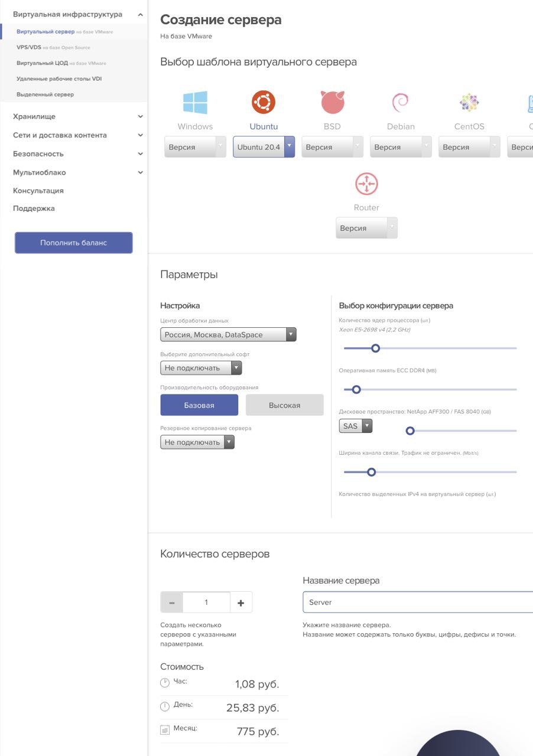Click the Пополнить баланс button
The image size is (533, 756).
(74, 243)
